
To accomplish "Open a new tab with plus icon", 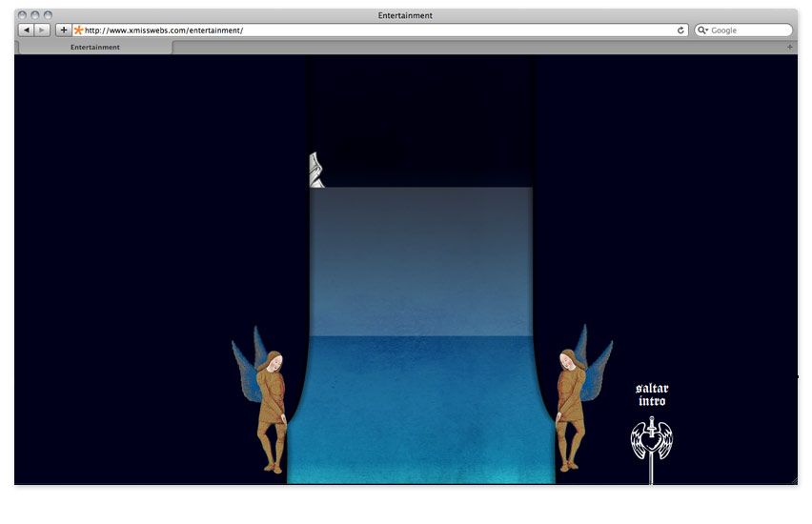I will (x=790, y=47).
